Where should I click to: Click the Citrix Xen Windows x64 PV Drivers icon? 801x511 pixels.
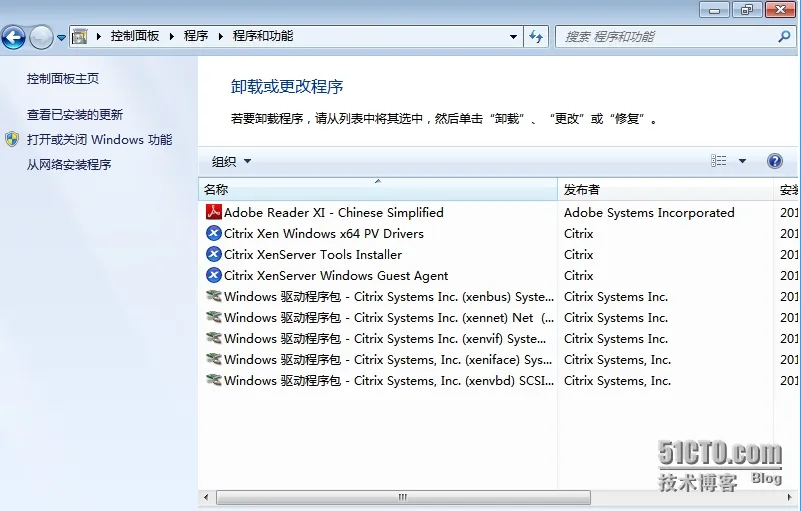[214, 234]
